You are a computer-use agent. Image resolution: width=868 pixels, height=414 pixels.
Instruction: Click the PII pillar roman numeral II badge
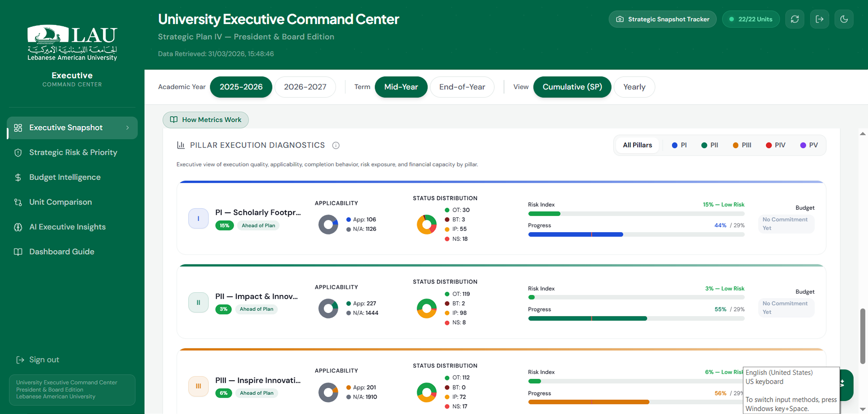pyautogui.click(x=198, y=303)
